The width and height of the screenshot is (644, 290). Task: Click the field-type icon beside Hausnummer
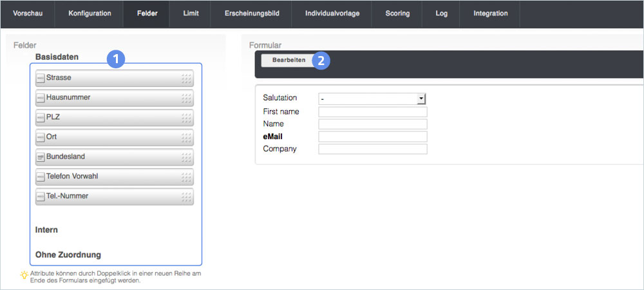41,98
